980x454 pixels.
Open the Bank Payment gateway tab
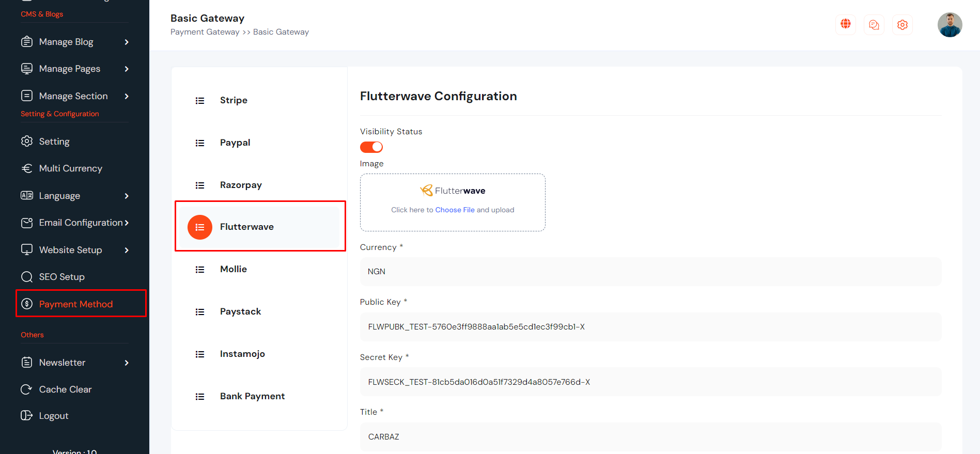click(x=252, y=396)
